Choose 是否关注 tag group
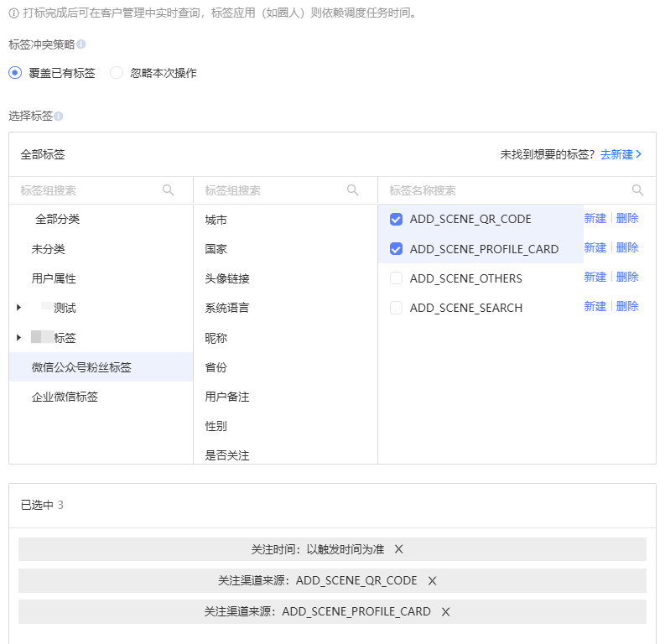 click(x=227, y=456)
